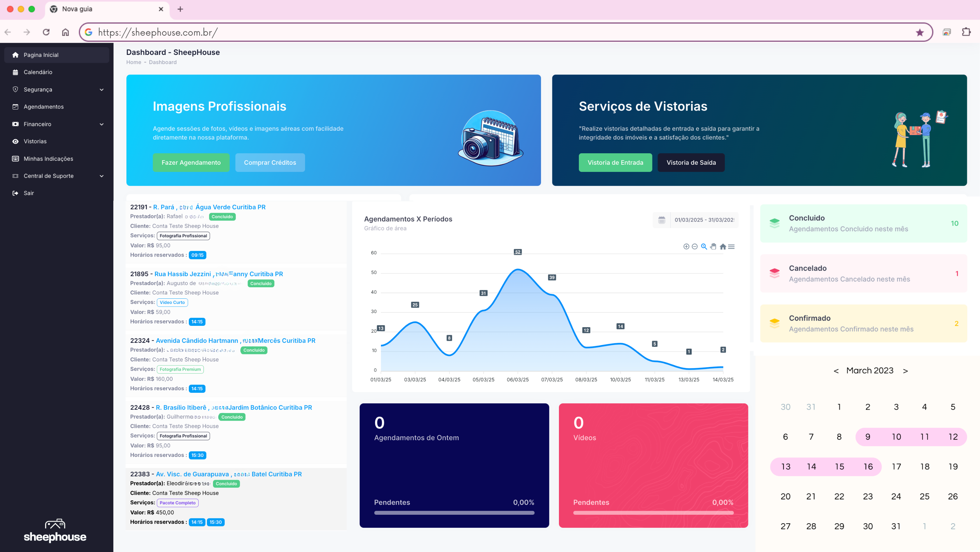Click the browser forward arrow
980x552 pixels.
click(x=27, y=32)
